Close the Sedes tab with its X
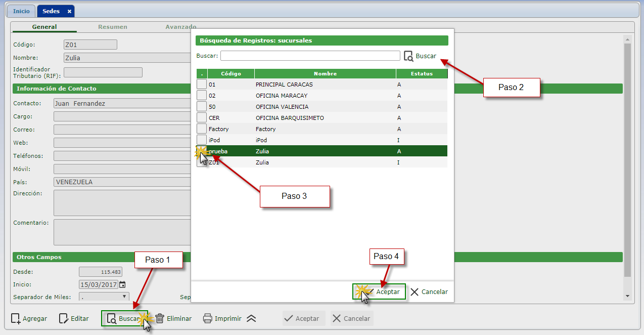The image size is (644, 335). pyautogui.click(x=69, y=11)
